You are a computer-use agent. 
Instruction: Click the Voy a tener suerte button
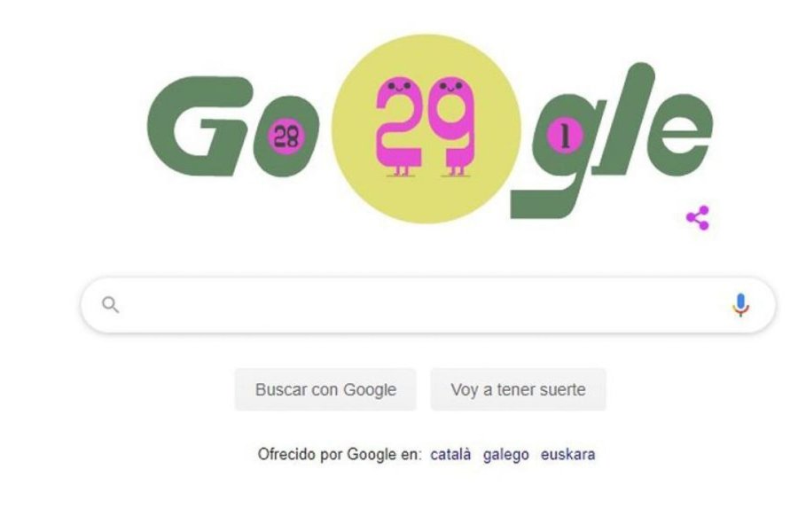click(x=518, y=389)
